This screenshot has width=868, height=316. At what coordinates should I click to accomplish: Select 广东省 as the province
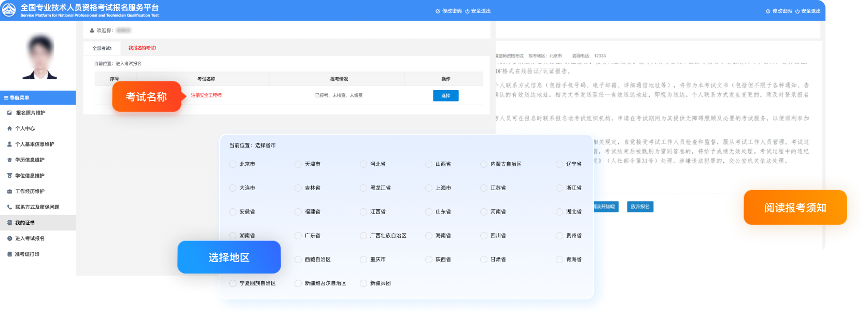pyautogui.click(x=298, y=236)
